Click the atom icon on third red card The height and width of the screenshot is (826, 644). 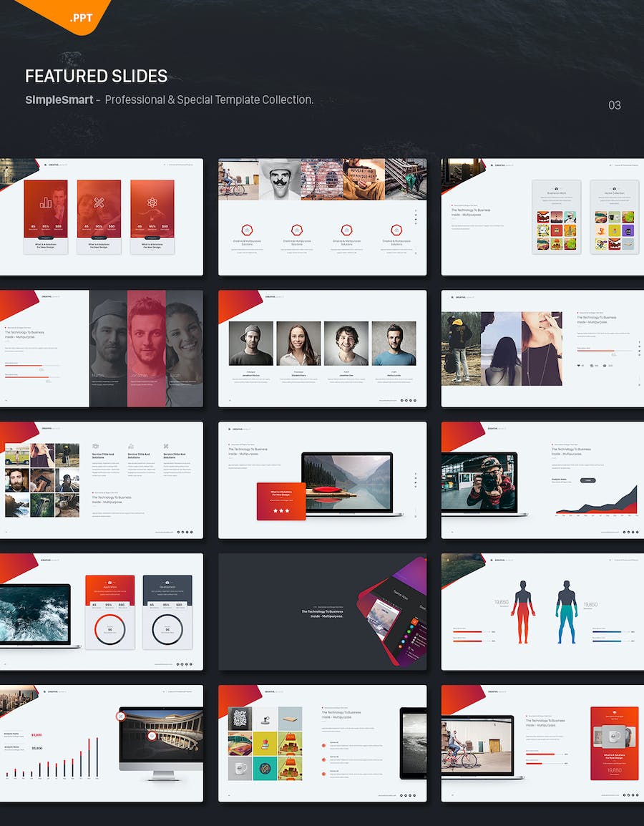[x=152, y=203]
